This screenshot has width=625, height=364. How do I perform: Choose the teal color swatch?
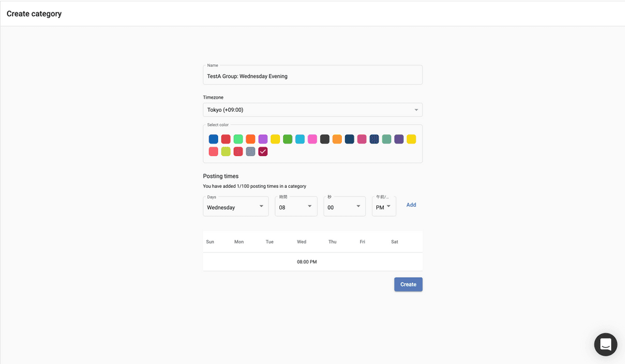click(x=387, y=139)
